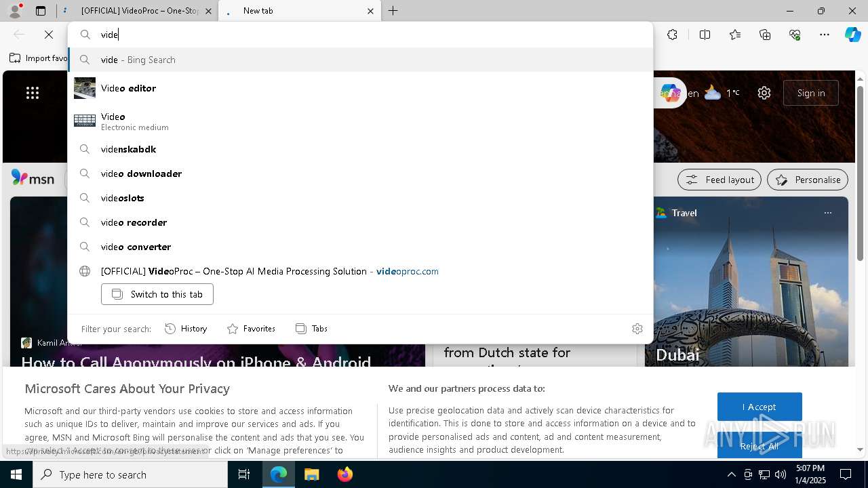Launch Firefox from the taskbar
Screen dimensions: 868x488
344,474
